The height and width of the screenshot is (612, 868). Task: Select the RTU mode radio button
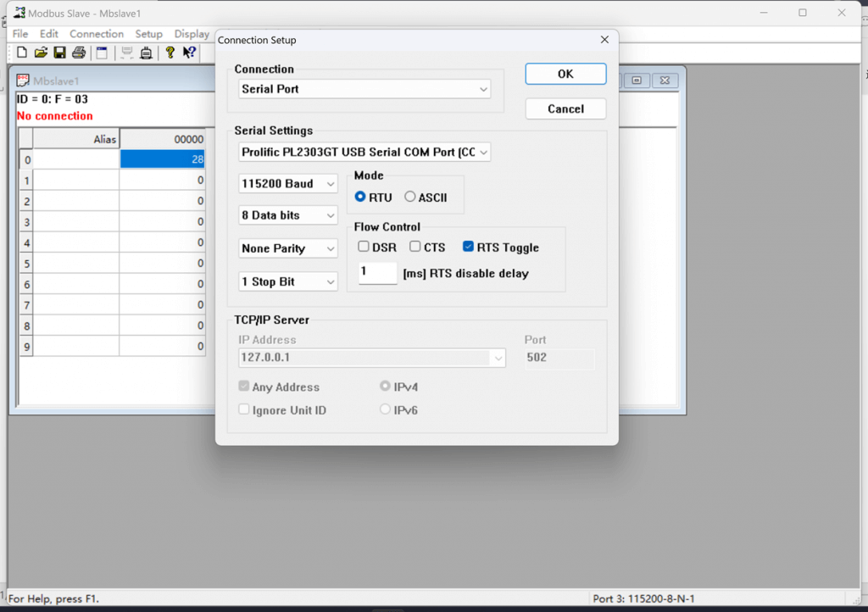(x=360, y=197)
